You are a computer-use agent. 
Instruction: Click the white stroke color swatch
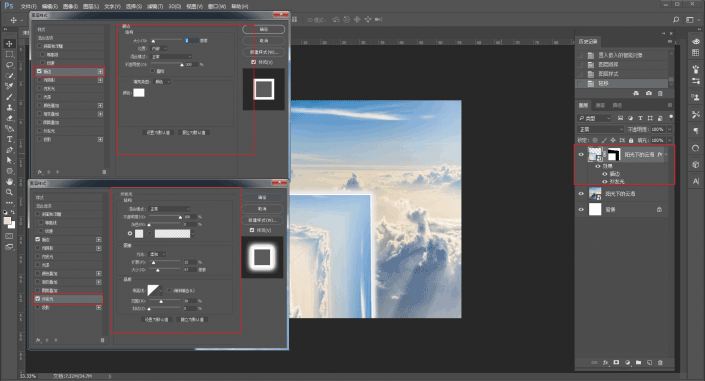point(139,93)
